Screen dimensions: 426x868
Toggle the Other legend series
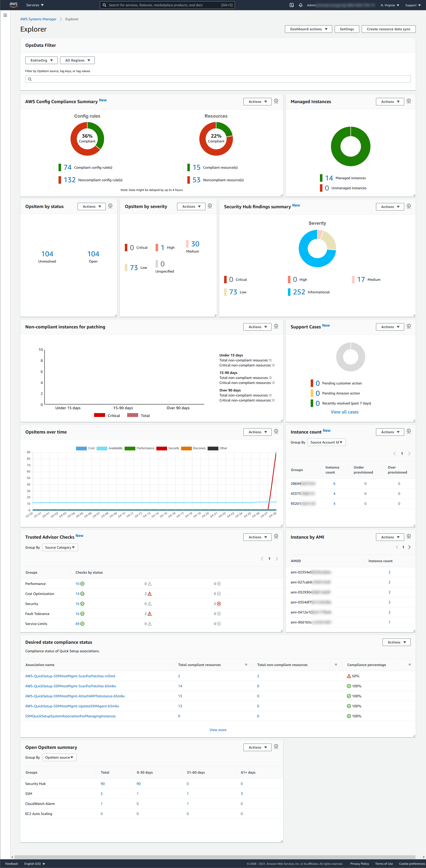coord(218,449)
